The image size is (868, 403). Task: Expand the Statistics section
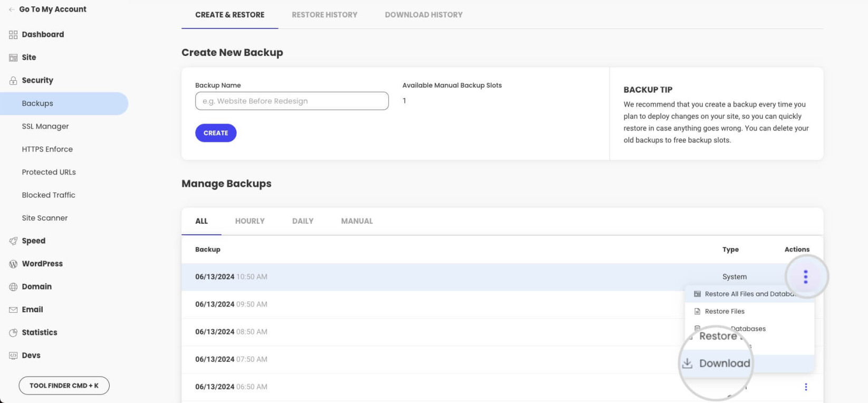[x=40, y=333]
